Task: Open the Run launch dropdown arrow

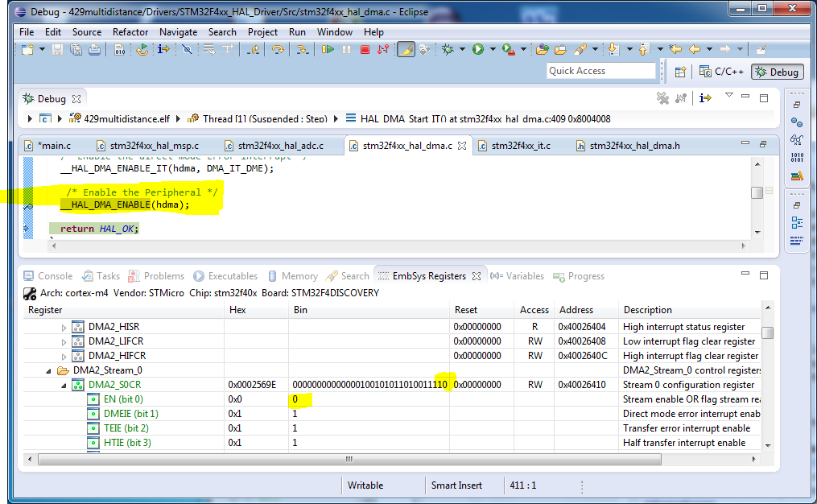Action: click(x=493, y=49)
